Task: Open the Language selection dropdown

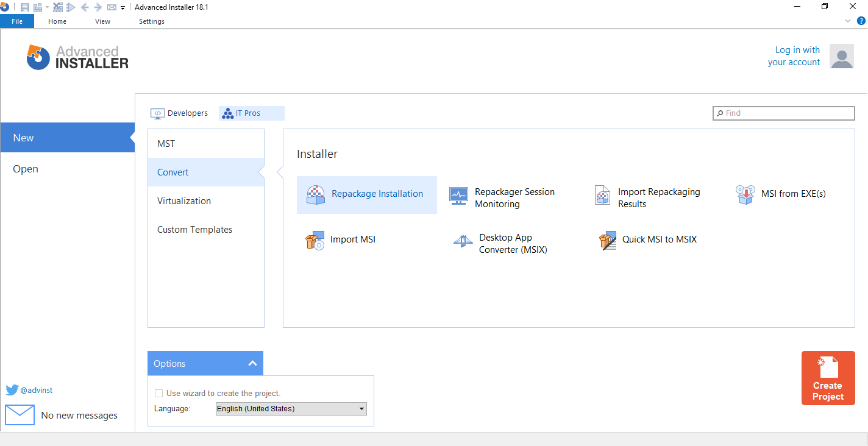Action: [x=361, y=408]
